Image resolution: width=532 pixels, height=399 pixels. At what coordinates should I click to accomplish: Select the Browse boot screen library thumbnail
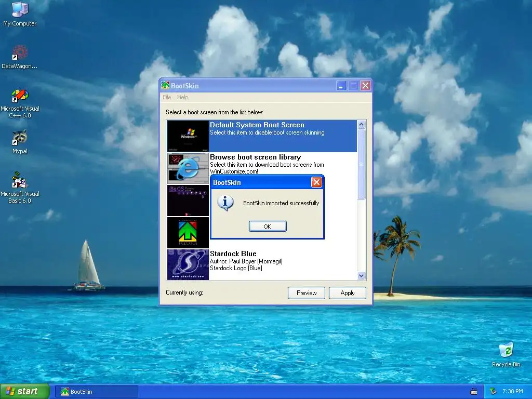[x=188, y=168]
